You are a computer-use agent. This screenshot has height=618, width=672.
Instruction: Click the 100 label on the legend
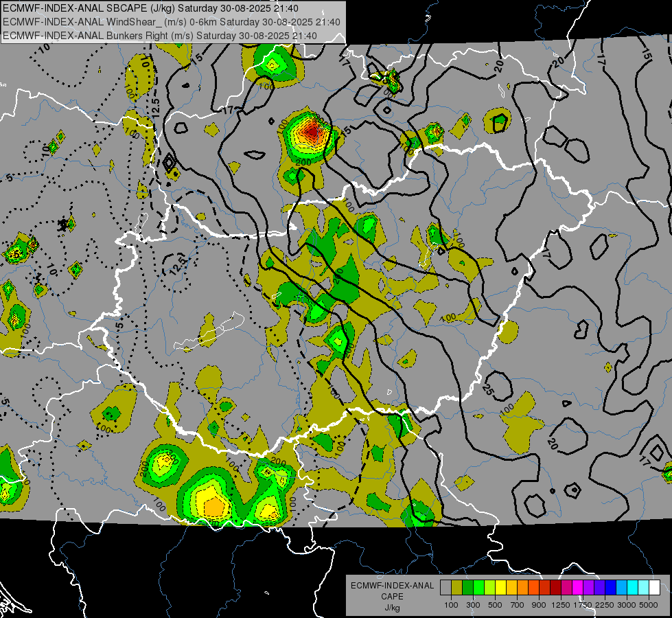pyautogui.click(x=451, y=605)
